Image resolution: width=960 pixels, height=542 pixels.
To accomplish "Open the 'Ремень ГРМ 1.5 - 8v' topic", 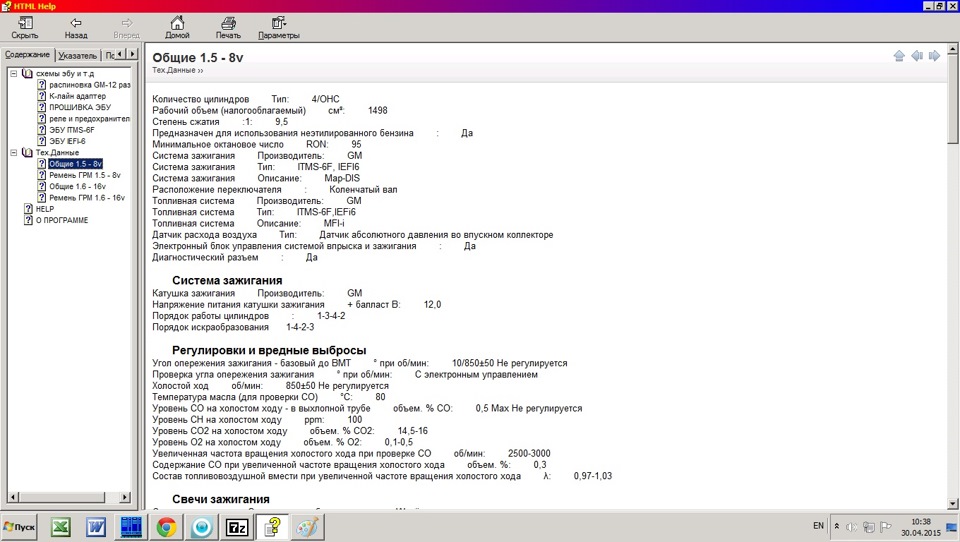I will click(84, 175).
